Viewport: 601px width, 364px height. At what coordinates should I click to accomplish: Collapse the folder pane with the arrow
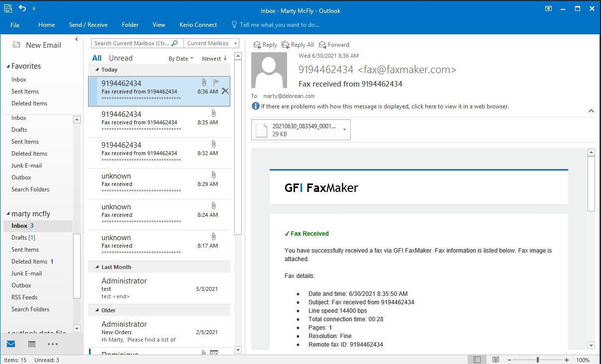tap(76, 39)
